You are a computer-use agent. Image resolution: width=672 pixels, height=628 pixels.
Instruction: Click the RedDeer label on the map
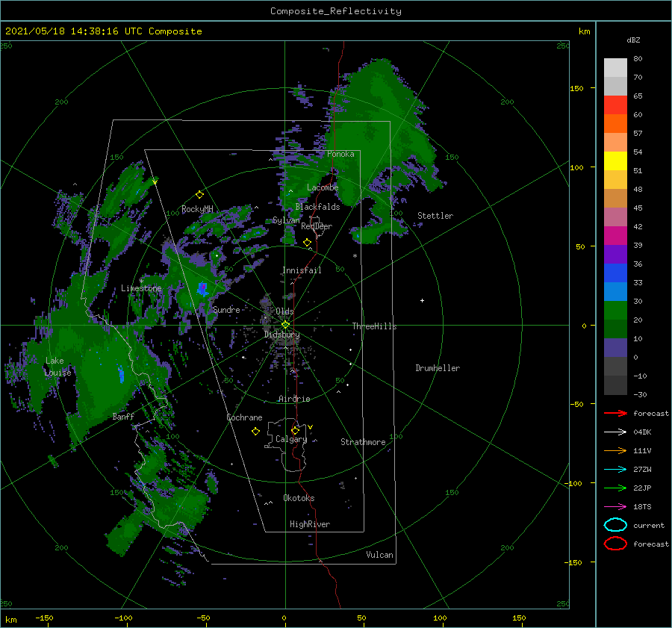tap(317, 226)
